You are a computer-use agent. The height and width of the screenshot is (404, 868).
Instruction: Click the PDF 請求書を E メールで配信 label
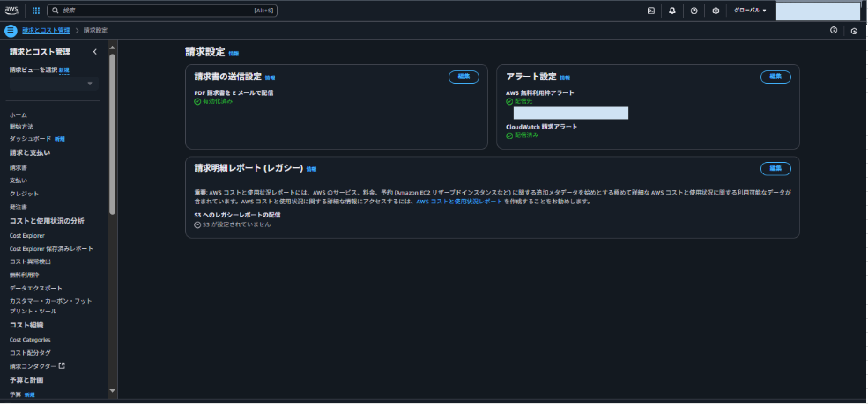tap(234, 92)
